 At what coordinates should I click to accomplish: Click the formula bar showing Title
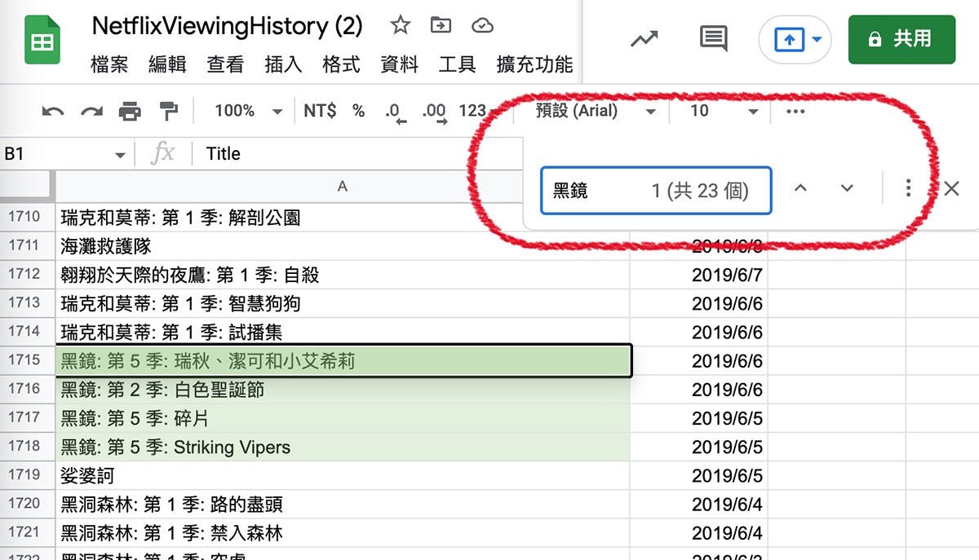[359, 153]
